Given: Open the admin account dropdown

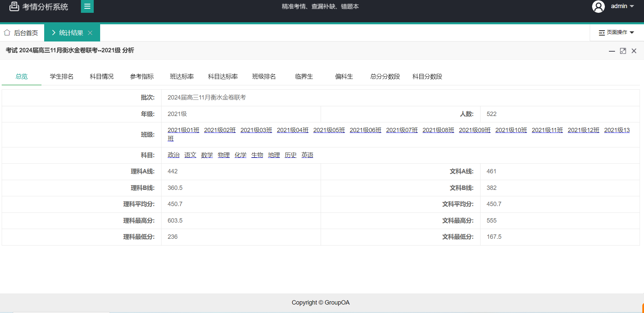Looking at the screenshot, I should click(x=622, y=6).
